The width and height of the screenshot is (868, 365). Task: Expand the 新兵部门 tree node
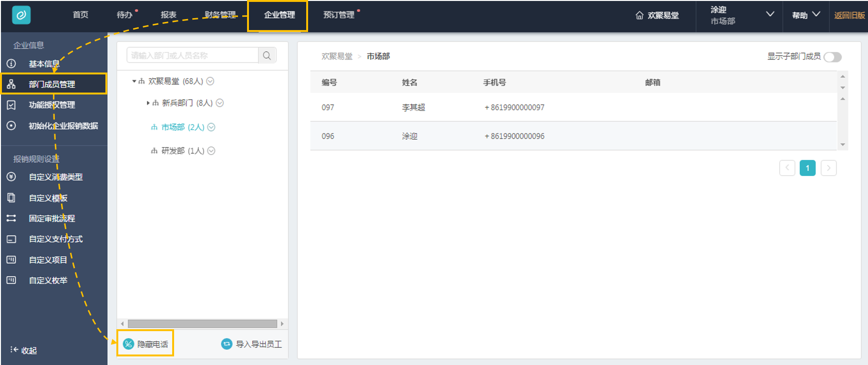tap(148, 103)
